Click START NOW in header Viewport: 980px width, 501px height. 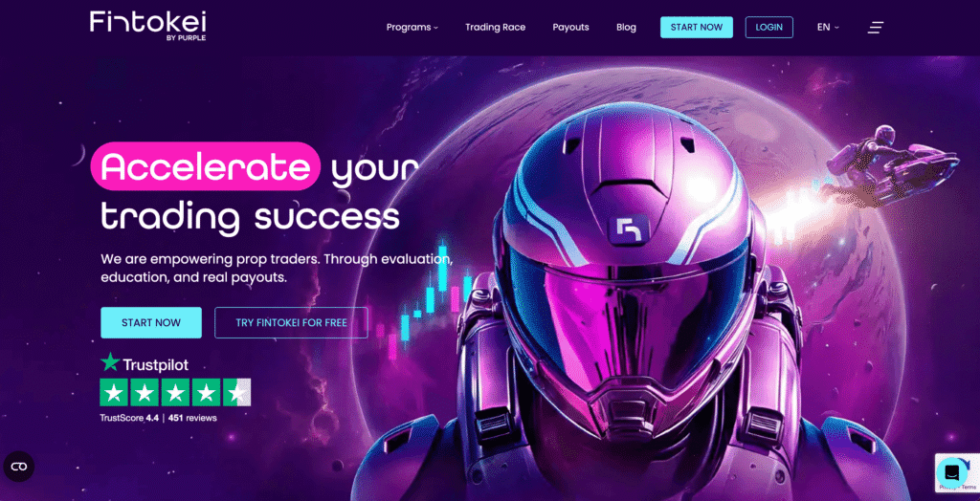coord(697,28)
